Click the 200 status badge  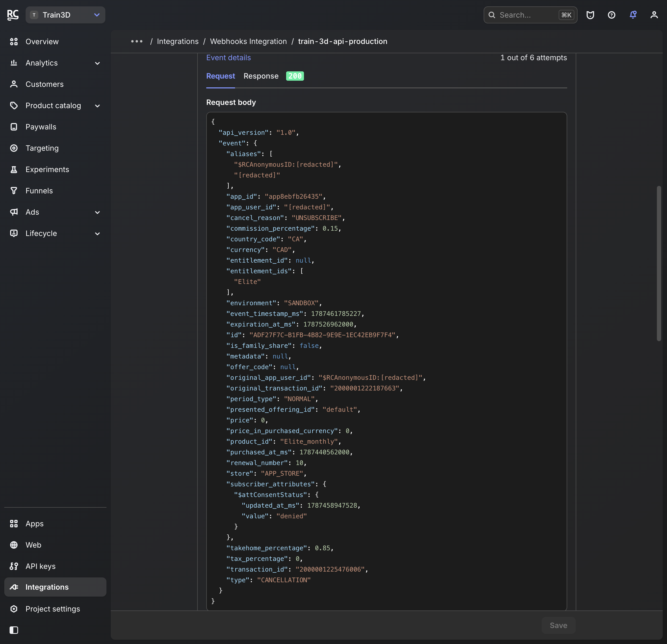(x=295, y=76)
